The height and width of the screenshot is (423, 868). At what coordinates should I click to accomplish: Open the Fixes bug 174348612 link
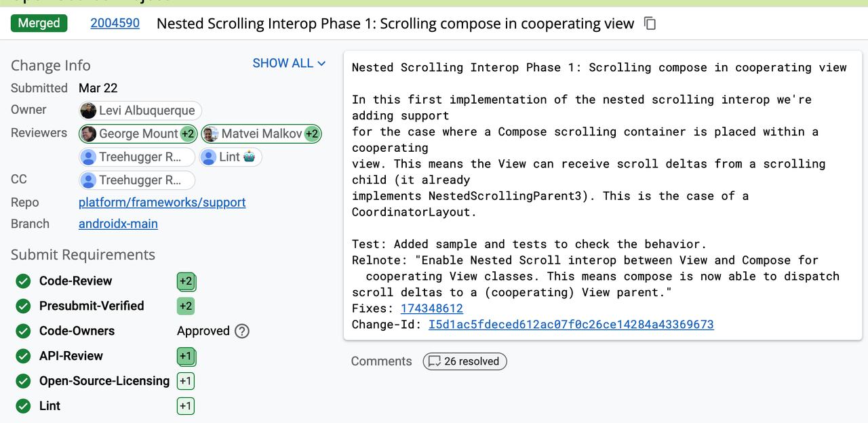click(432, 308)
